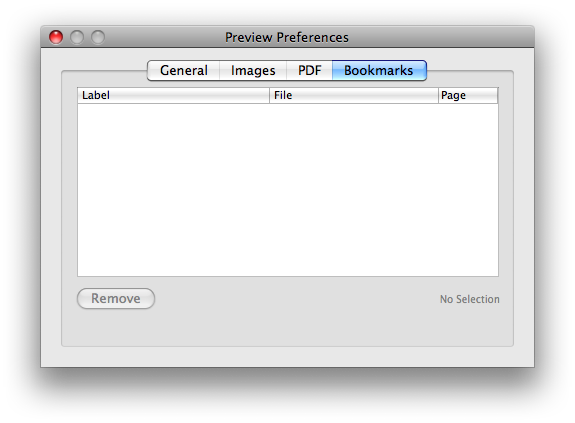Screen dimensions: 575x423
Task: Sort bookmarks by the Page column header
Action: [468, 95]
